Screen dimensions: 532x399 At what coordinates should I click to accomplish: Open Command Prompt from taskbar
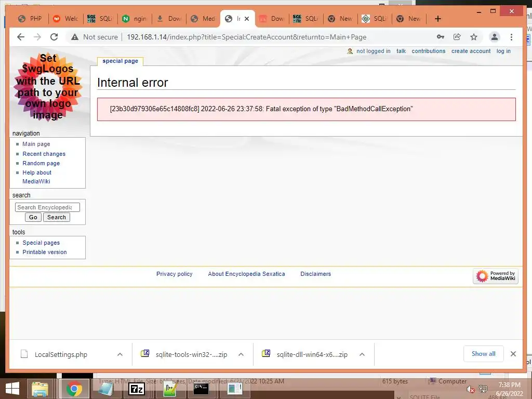[x=201, y=389]
